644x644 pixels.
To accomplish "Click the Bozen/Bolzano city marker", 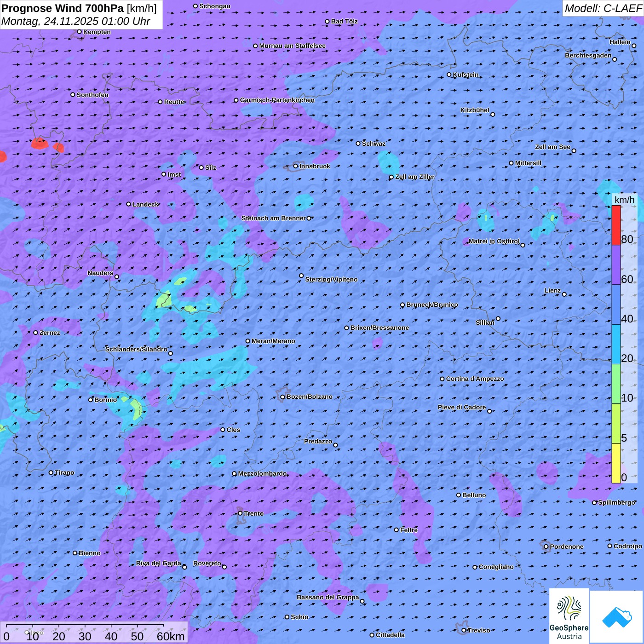I will 283,397.
